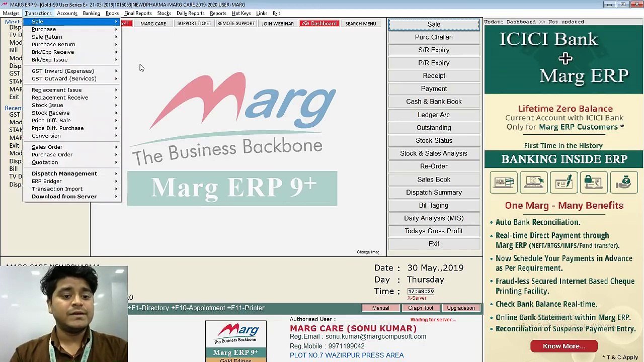Click the Change Image link
Image resolution: width=644 pixels, height=362 pixels.
point(368,252)
